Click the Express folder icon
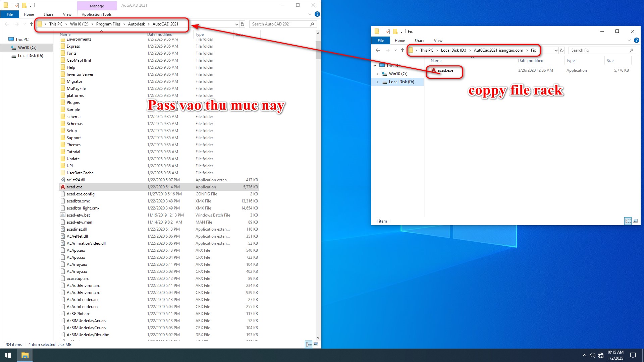The image size is (644, 362). tap(63, 46)
